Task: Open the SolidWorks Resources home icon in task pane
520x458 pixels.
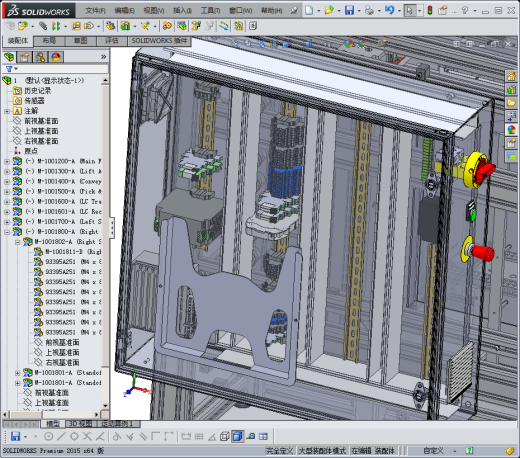Action: (511, 77)
